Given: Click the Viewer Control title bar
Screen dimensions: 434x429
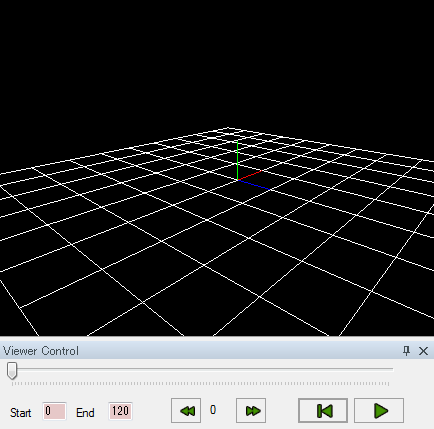Looking at the screenshot, I should click(x=200, y=351).
